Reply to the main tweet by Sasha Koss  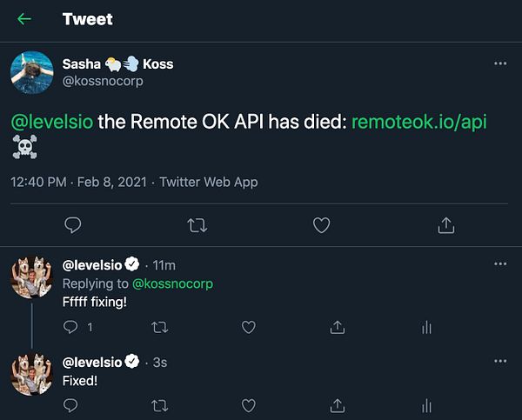73,225
